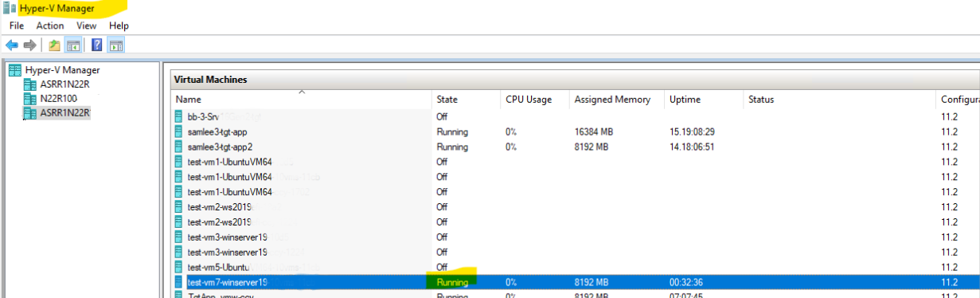Screen dimensions: 980x298
Task: Select the samlee3-tgt-app virtual machine row
Action: [x=576, y=131]
